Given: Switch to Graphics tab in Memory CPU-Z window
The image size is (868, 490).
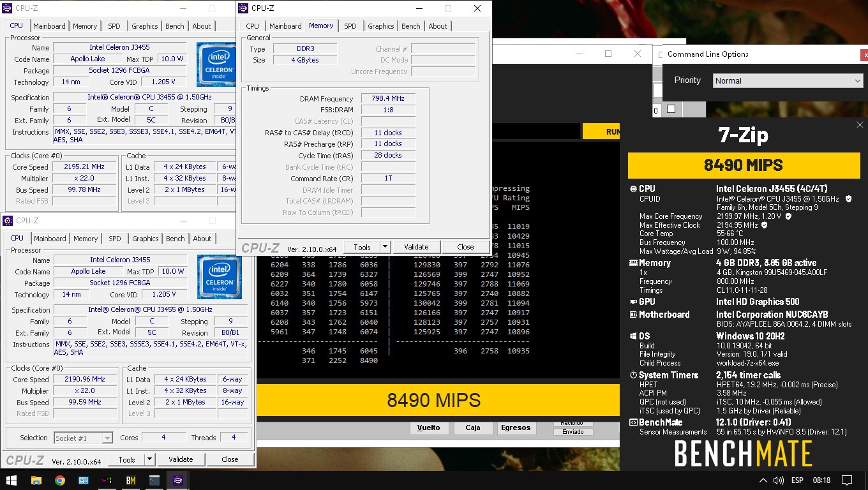Looking at the screenshot, I should click(381, 26).
